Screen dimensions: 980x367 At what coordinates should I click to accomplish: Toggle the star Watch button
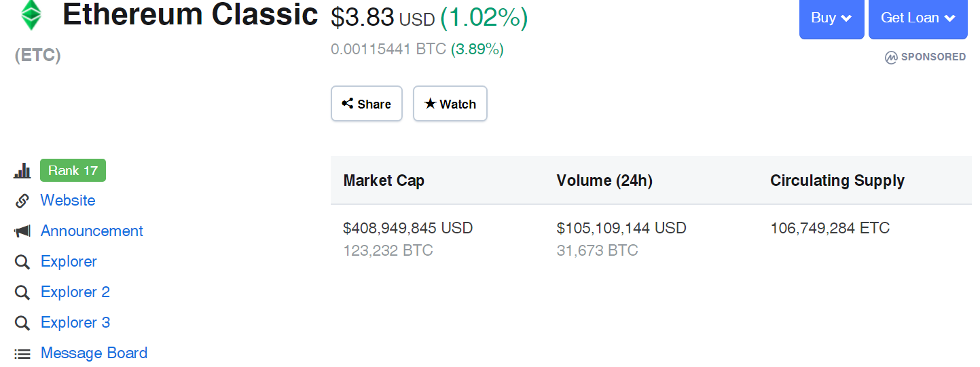(x=450, y=104)
